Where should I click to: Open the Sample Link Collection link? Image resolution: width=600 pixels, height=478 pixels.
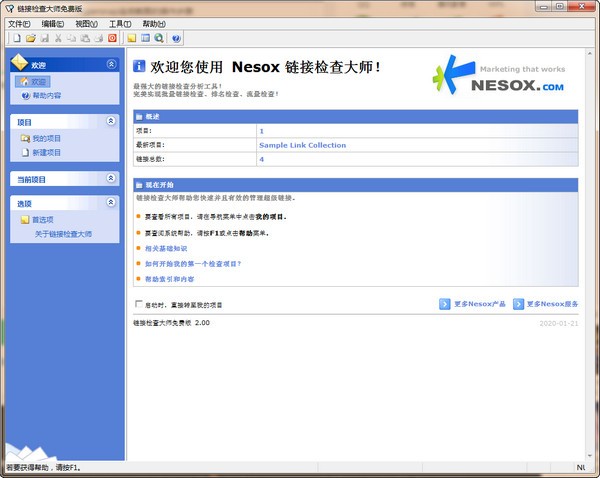(x=302, y=145)
